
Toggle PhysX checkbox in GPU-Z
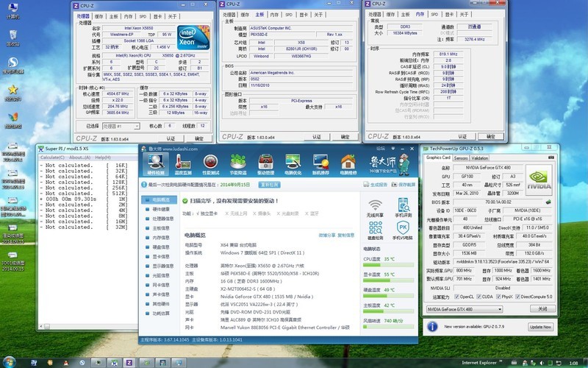click(x=498, y=297)
